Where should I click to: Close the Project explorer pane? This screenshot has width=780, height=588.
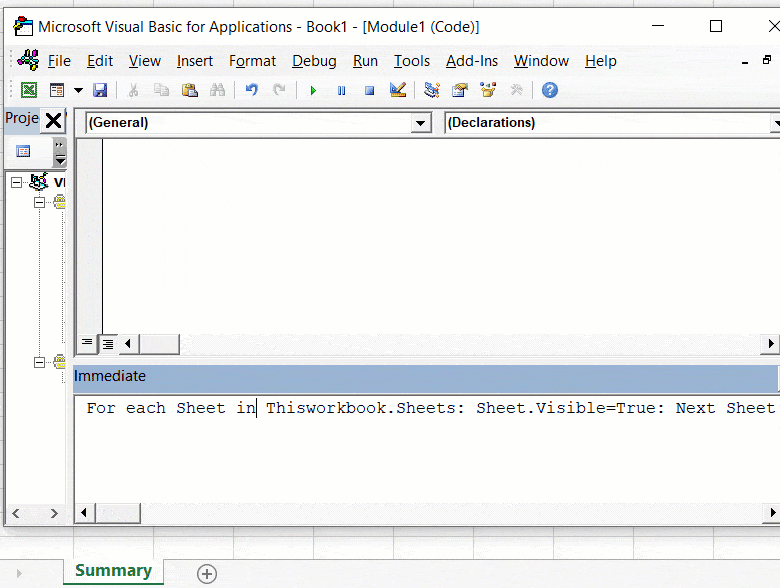(x=53, y=120)
